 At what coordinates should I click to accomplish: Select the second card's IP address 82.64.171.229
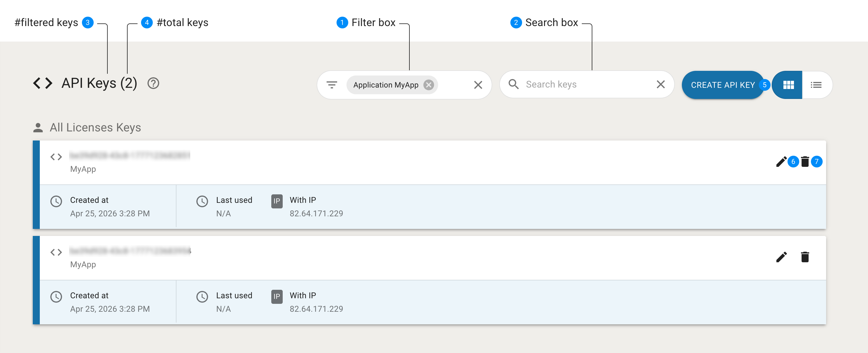pyautogui.click(x=316, y=309)
